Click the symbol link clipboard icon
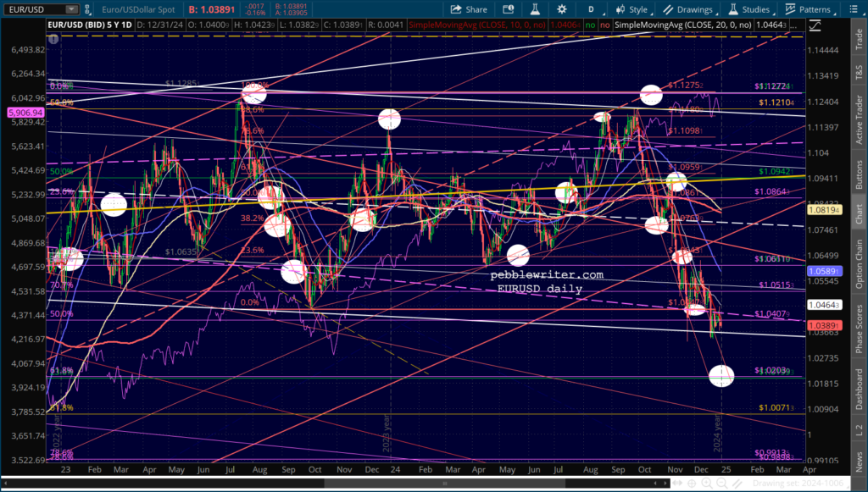This screenshot has height=492, width=868. pos(88,9)
